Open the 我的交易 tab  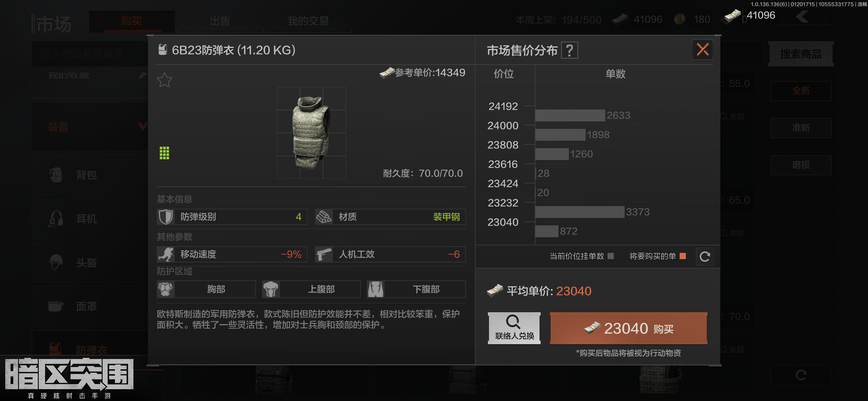(x=308, y=21)
